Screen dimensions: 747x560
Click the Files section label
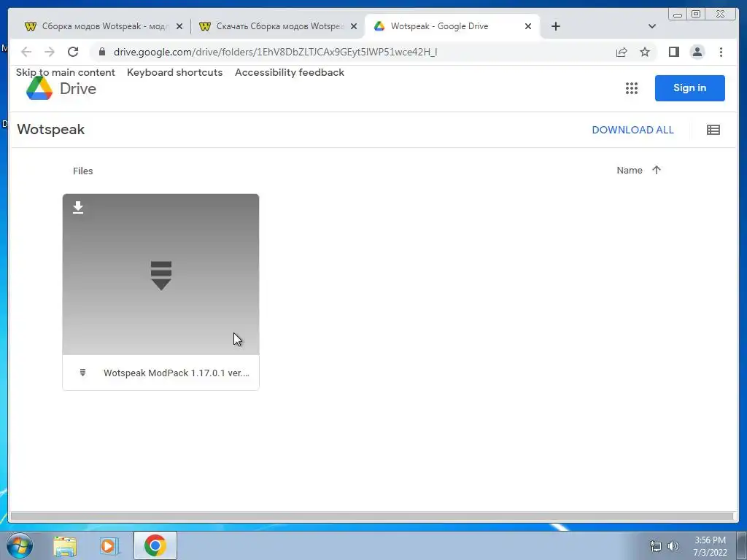point(83,171)
